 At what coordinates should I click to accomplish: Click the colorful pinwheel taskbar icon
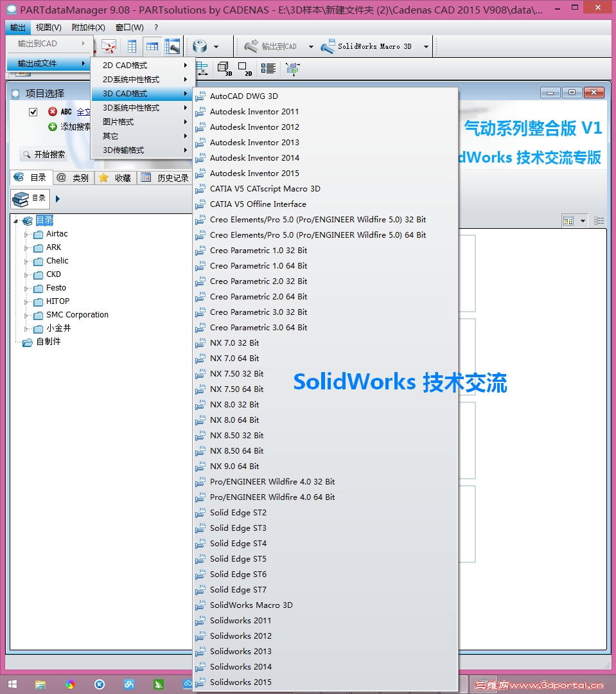point(70,684)
